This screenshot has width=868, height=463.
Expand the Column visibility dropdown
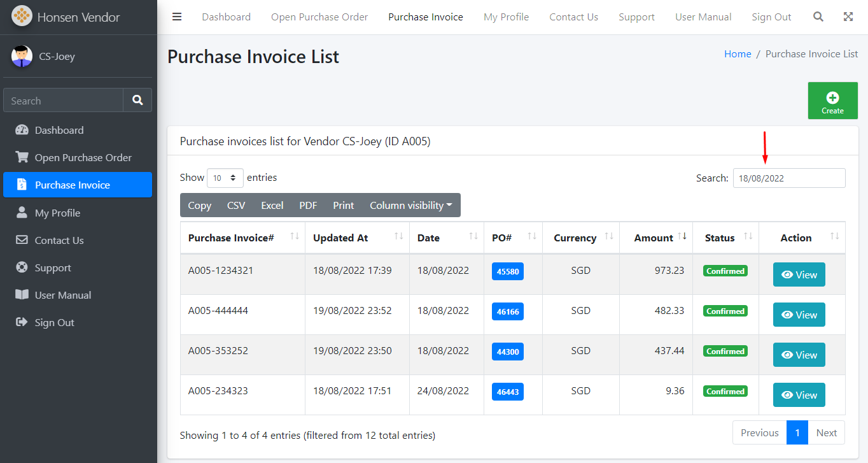410,205
